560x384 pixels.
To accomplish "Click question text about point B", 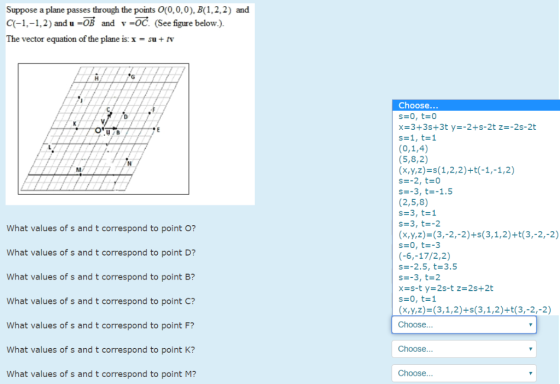I will [x=101, y=277].
